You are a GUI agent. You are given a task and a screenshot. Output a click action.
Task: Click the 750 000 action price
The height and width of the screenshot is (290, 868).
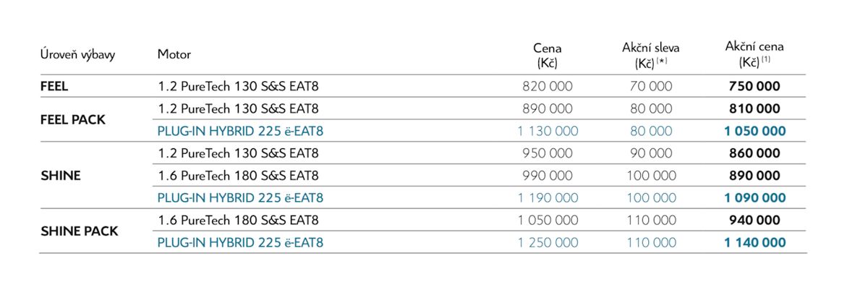coord(754,86)
